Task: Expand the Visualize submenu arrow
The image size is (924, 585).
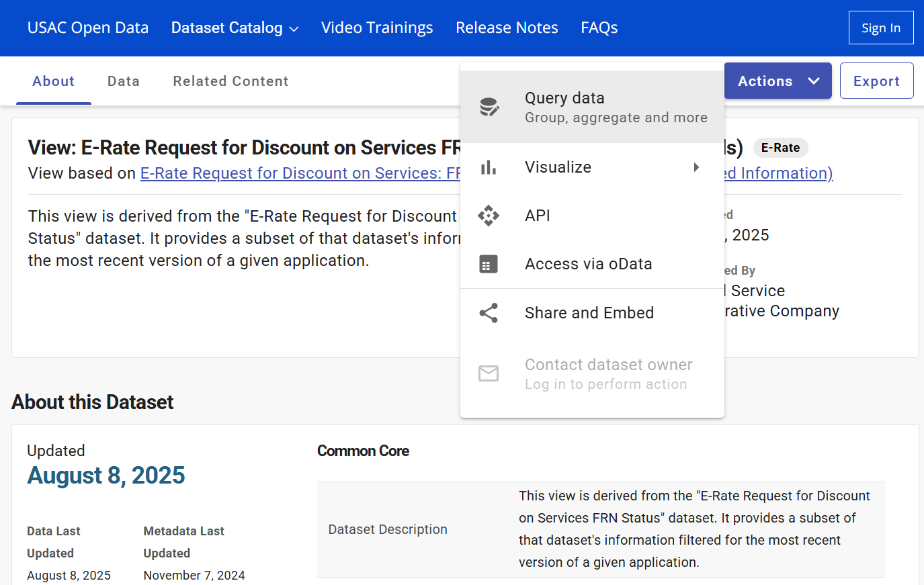Action: (x=696, y=167)
